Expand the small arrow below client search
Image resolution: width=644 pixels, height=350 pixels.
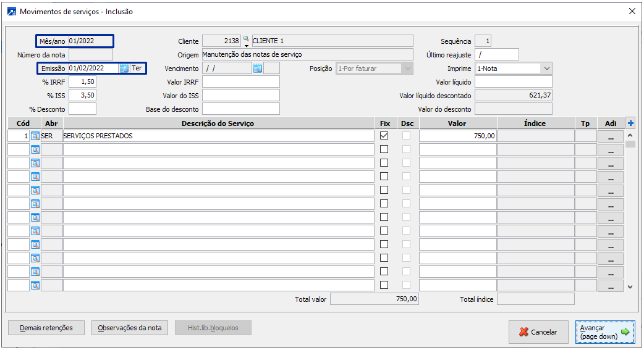coord(246,46)
